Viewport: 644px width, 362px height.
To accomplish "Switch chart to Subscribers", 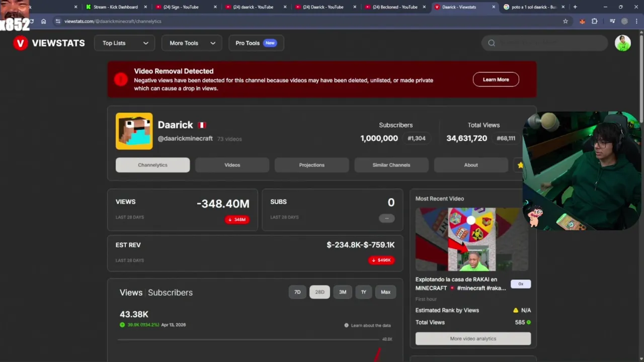I will click(x=170, y=293).
